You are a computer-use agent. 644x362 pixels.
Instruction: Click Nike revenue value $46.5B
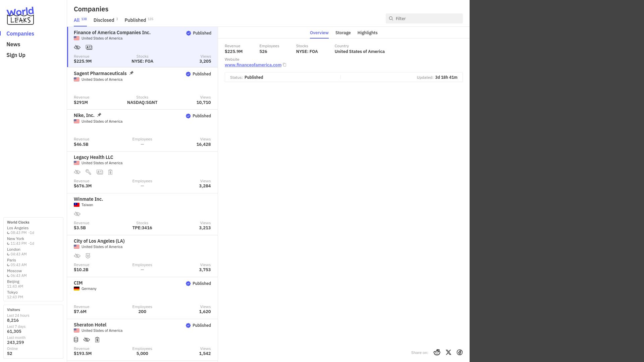81,144
